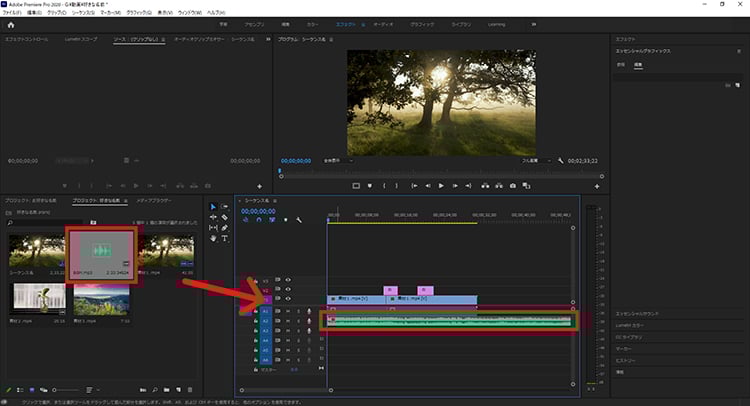Switch to Effect Controls tab
Viewport: 750px width, 406px height.
pos(26,39)
